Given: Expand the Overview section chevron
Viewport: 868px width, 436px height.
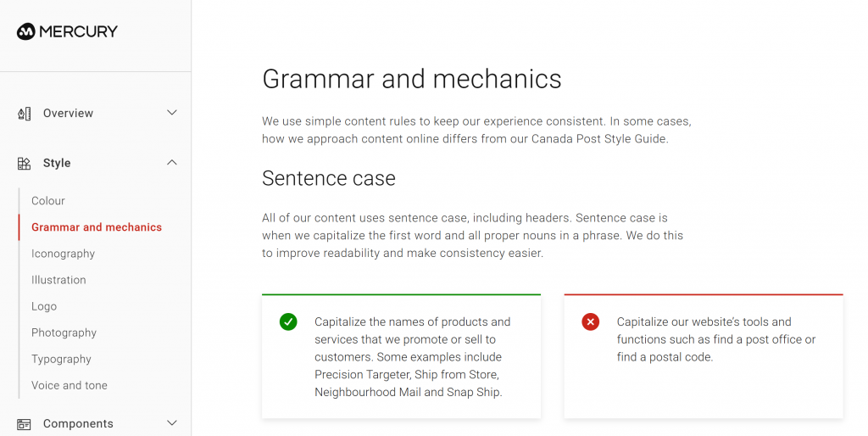Looking at the screenshot, I should [x=172, y=113].
